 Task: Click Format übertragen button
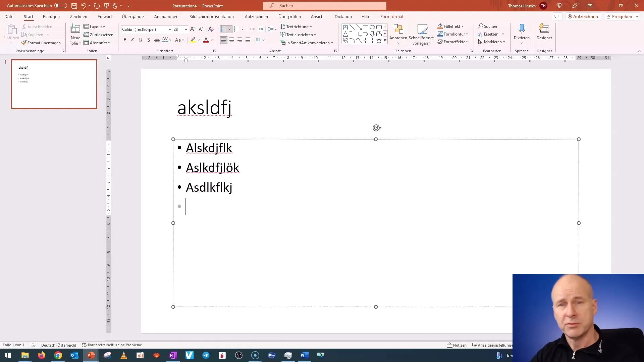click(x=41, y=43)
